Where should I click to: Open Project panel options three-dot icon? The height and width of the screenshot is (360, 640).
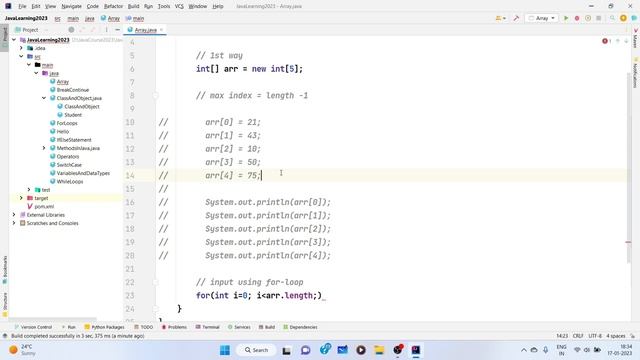[x=107, y=30]
